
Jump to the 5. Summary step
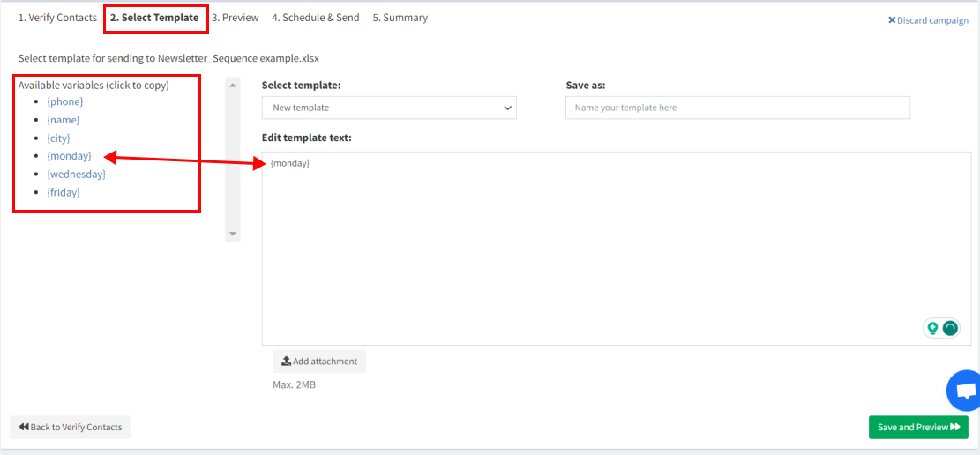point(400,18)
